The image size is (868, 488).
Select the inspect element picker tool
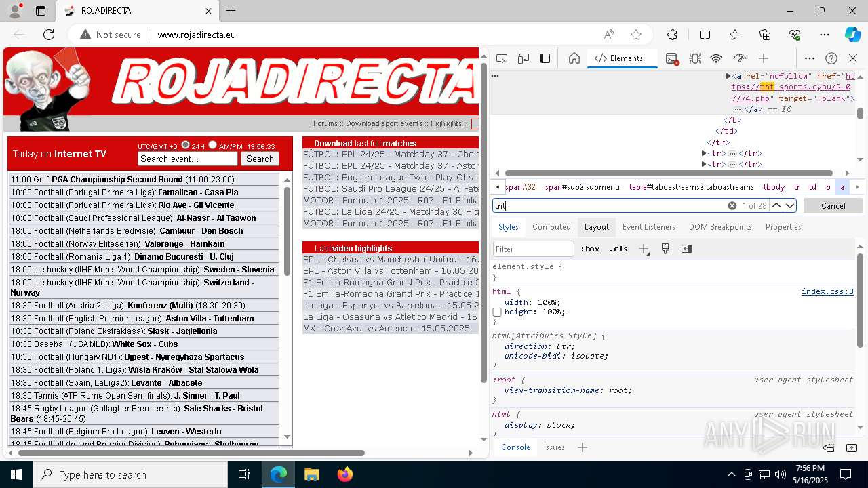(502, 58)
